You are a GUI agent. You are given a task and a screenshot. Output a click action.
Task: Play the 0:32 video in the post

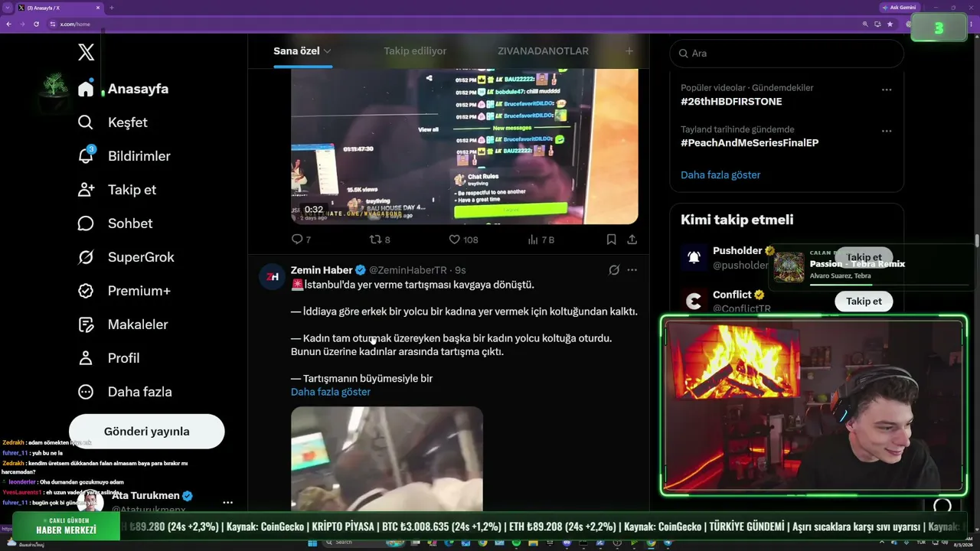[464, 147]
